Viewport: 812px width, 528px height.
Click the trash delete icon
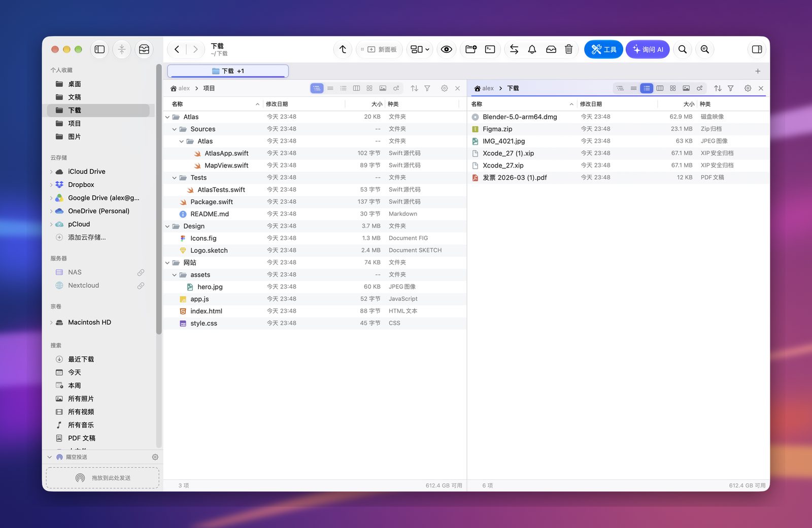pyautogui.click(x=569, y=49)
